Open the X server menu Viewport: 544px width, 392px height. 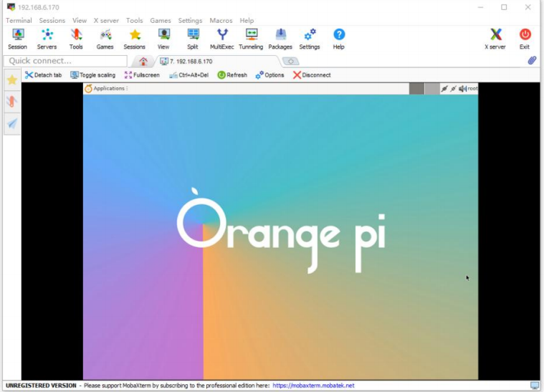click(x=106, y=21)
